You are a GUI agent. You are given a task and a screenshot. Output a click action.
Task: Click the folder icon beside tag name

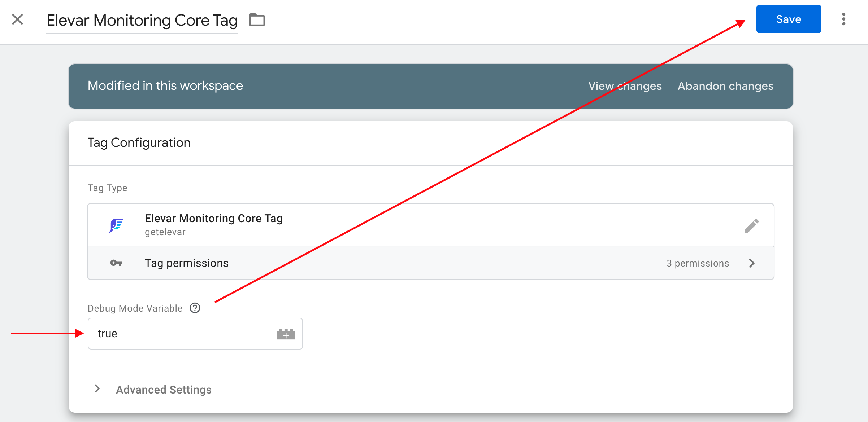[257, 20]
